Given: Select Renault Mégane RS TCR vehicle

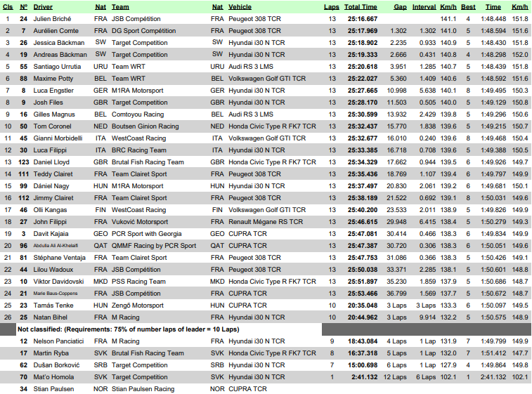Looking at the screenshot, I should point(266,221).
